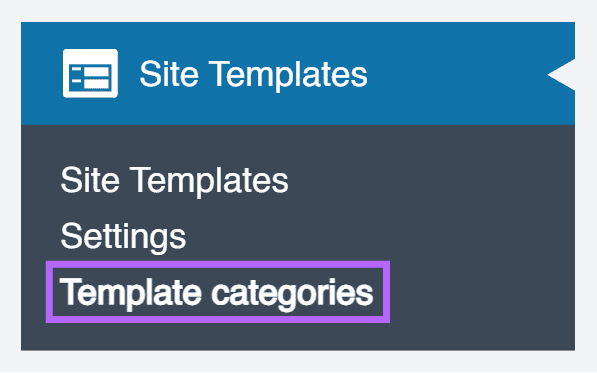Go to Settings under Site Templates
Image resolution: width=597 pixels, height=373 pixels.
coord(123,236)
